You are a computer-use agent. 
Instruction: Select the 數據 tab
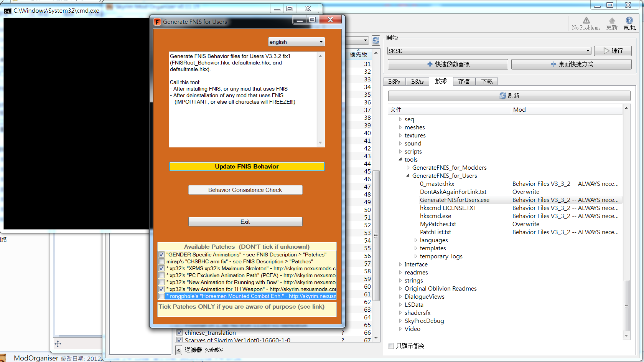[441, 81]
